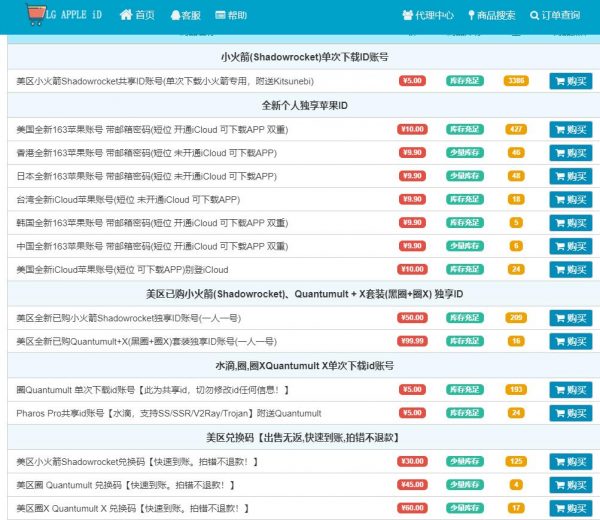Click 少量库存 badge in 香港全新163 row

pos(465,153)
